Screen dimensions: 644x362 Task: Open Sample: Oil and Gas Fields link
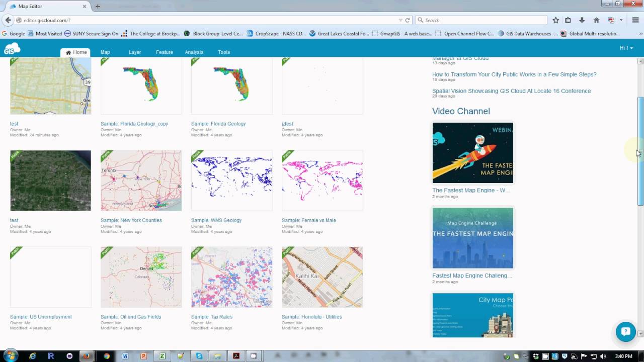(131, 317)
